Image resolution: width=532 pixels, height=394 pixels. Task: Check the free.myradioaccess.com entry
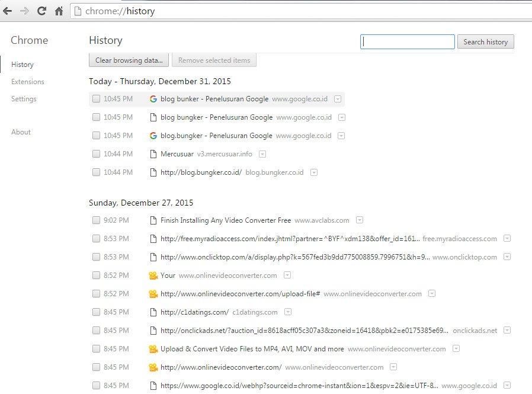click(97, 239)
